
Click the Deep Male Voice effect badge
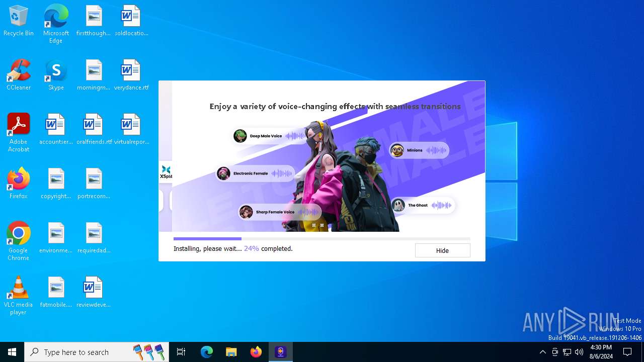(270, 136)
